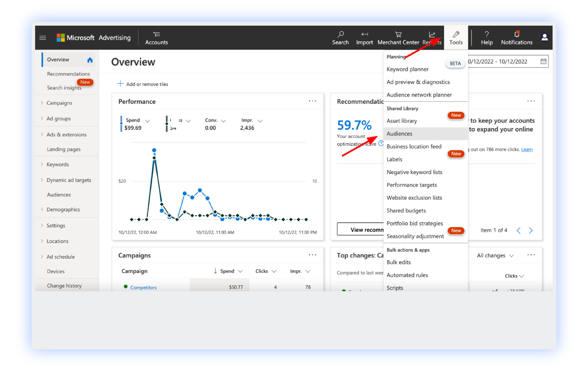Click the plus icon to add tiles
This screenshot has height=371, width=588.
point(120,84)
